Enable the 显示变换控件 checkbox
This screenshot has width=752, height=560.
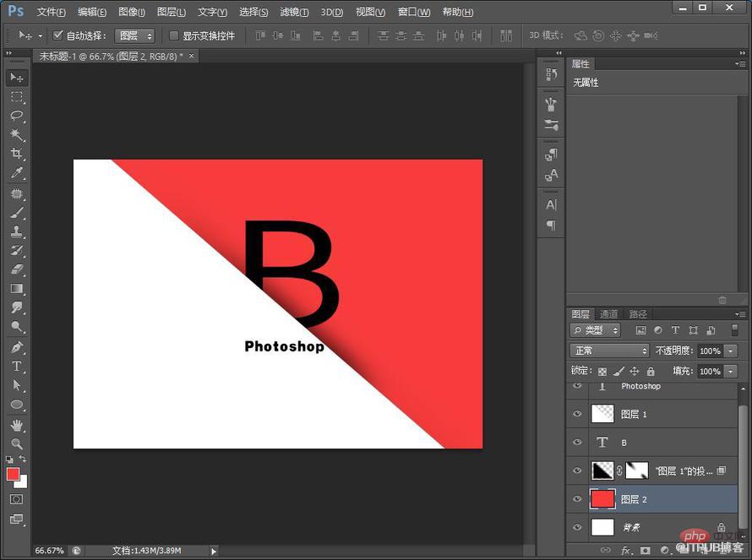[174, 36]
